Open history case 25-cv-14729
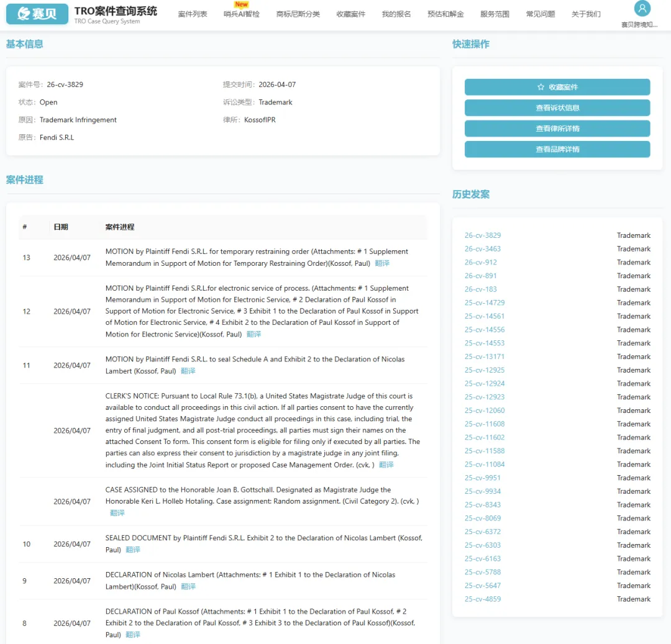This screenshot has height=644, width=671. [485, 303]
